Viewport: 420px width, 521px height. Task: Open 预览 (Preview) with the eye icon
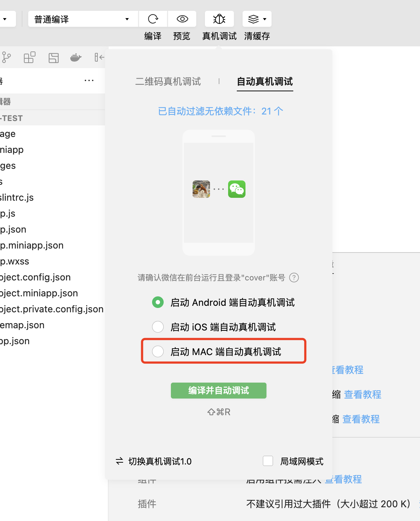point(182,18)
